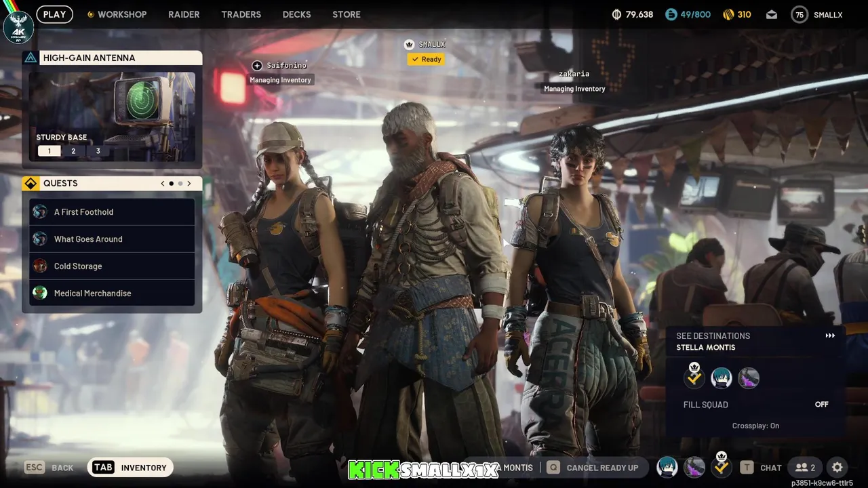Select Sturdy Base stage 1
868x488 pixels.
49,151
